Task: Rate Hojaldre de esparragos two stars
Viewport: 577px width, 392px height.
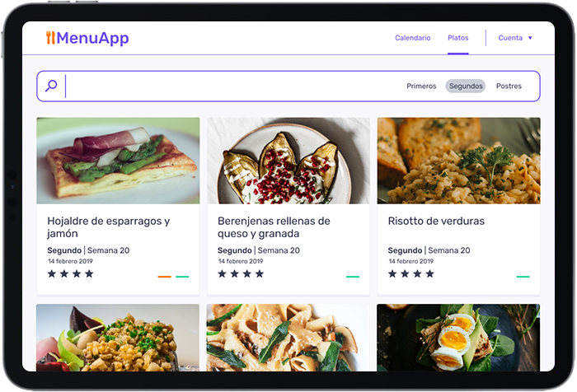Action: coord(64,273)
